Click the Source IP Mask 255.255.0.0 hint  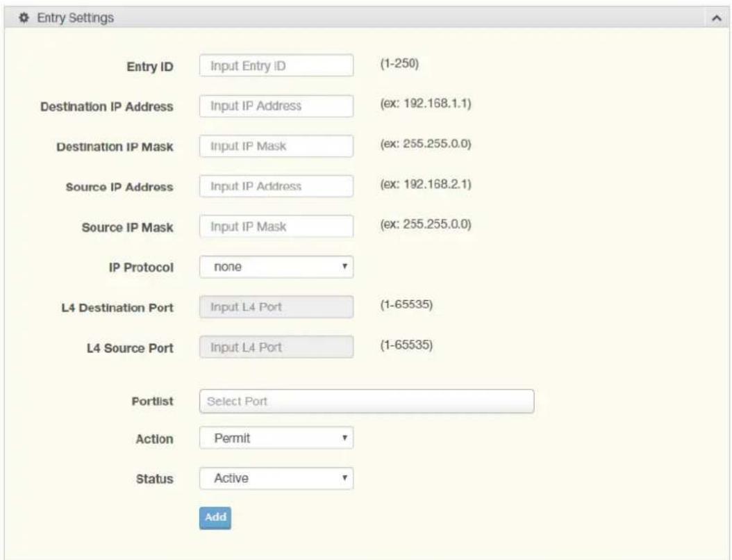[425, 224]
